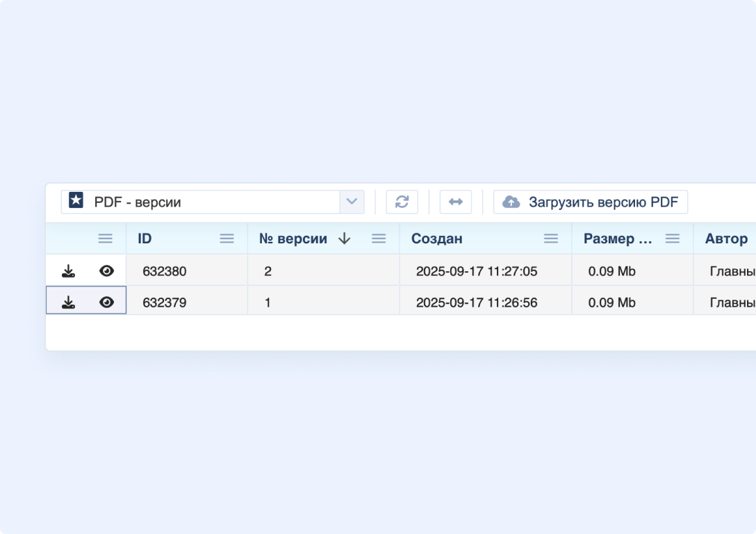The height and width of the screenshot is (534, 756).
Task: Open the Размер column header menu
Action: tap(672, 238)
